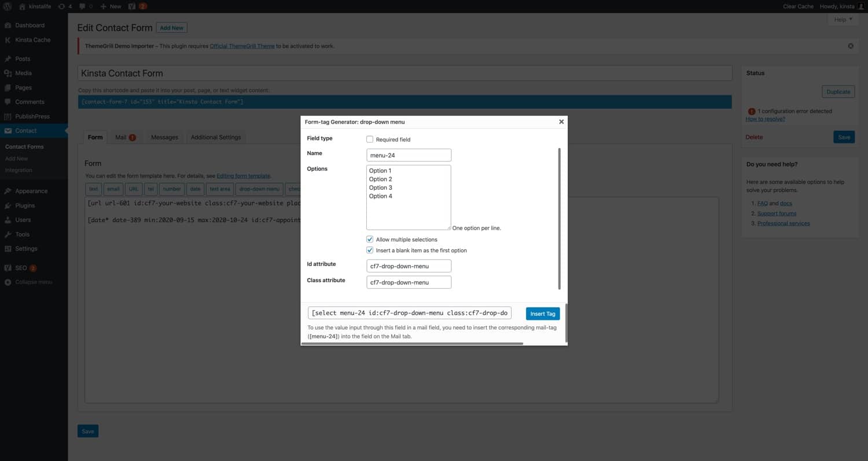Open the WordPress logo in the admin bar
Viewport: 868px width, 461px height.
(x=6, y=6)
